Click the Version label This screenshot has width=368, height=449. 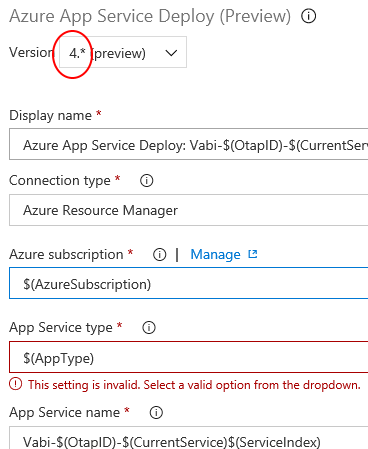tap(31, 52)
